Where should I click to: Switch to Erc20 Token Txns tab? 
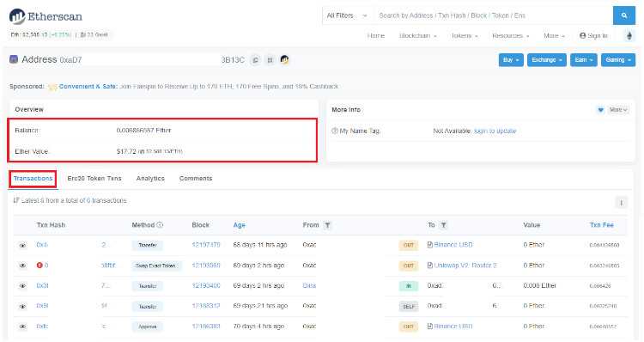94,179
